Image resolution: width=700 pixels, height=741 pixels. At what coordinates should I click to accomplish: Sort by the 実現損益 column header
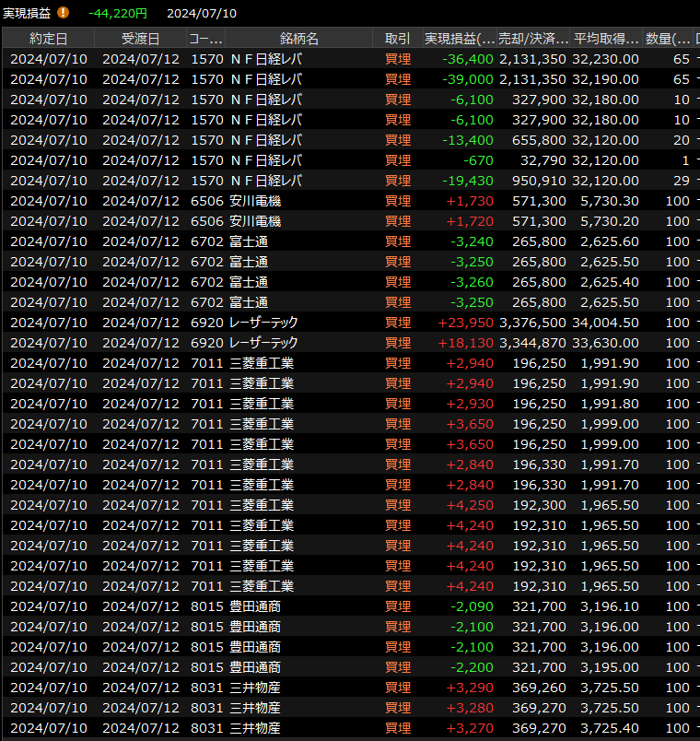pos(459,39)
